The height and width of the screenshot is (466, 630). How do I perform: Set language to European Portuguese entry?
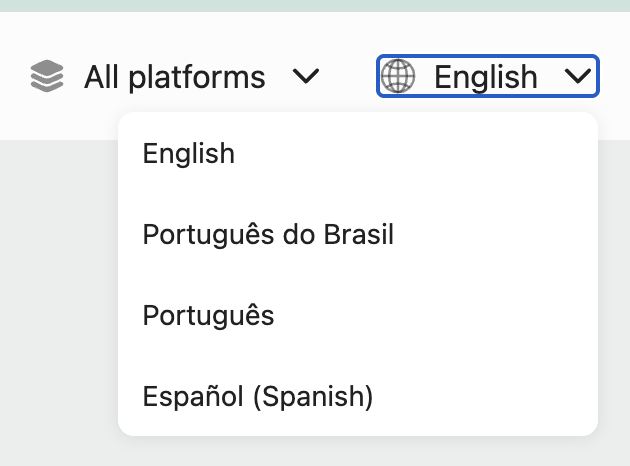(358, 315)
